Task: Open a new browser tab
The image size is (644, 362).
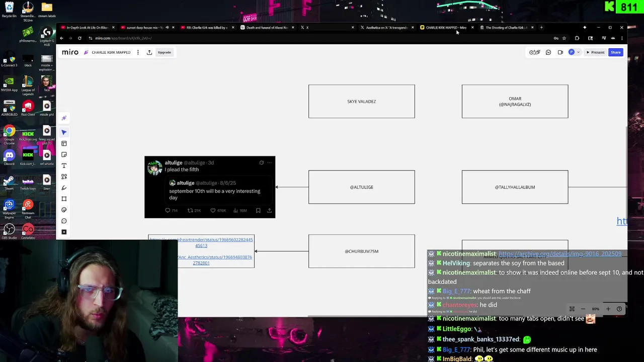Action: [541, 28]
